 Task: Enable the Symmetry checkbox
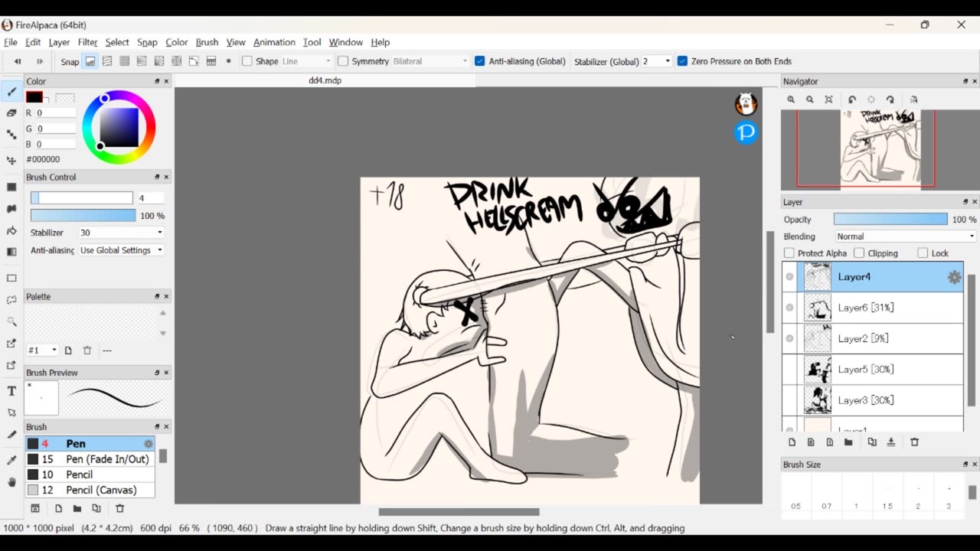(343, 61)
